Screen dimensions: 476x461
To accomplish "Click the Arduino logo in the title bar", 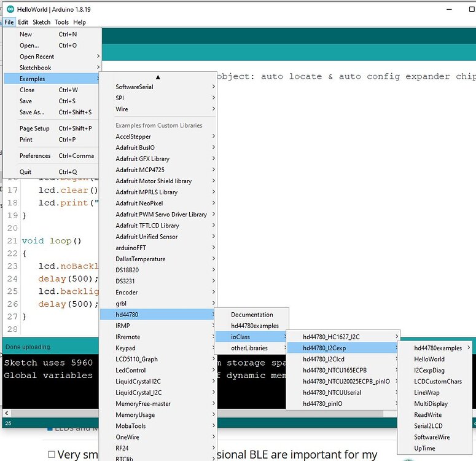I will [10, 9].
